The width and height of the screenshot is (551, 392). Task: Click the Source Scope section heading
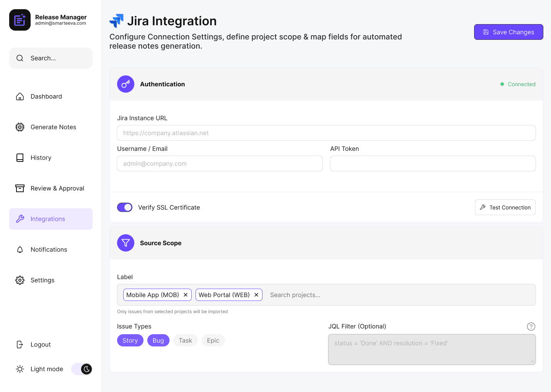click(161, 243)
